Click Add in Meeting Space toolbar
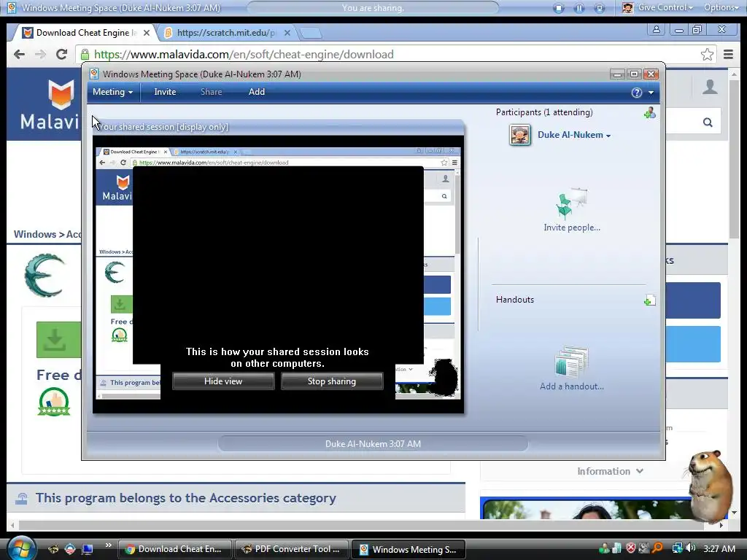 [x=257, y=92]
